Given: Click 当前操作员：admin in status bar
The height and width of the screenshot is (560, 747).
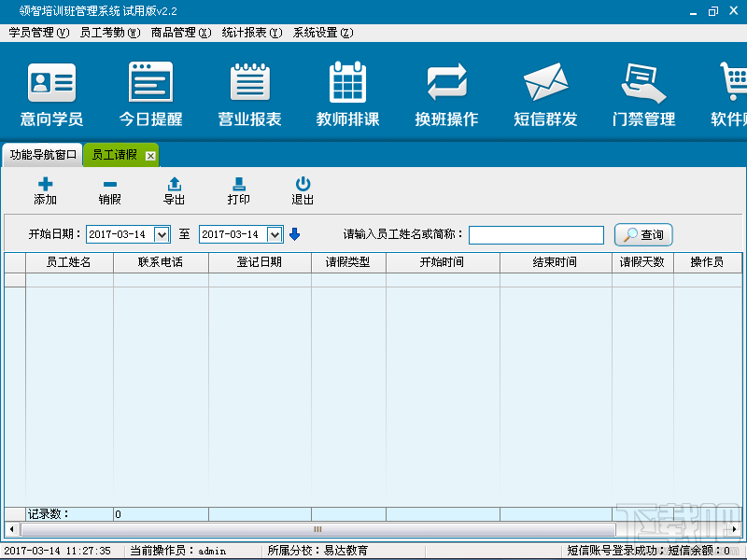Looking at the screenshot, I should (x=178, y=551).
